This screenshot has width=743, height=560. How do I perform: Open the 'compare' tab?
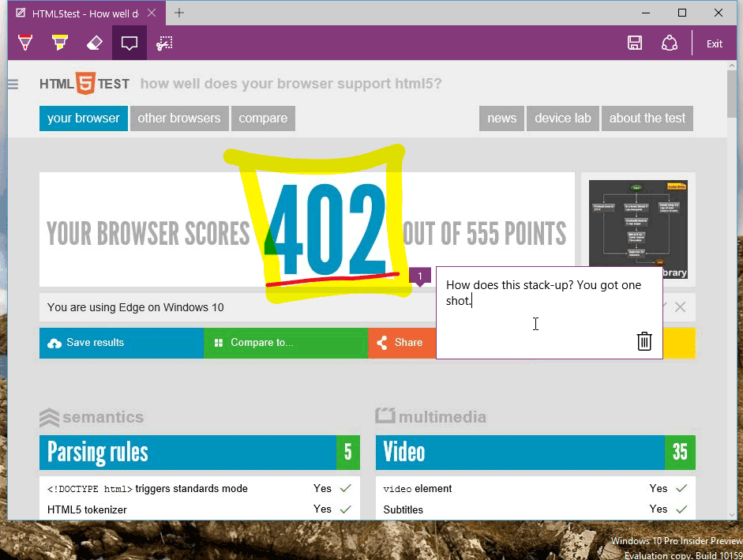pos(263,118)
